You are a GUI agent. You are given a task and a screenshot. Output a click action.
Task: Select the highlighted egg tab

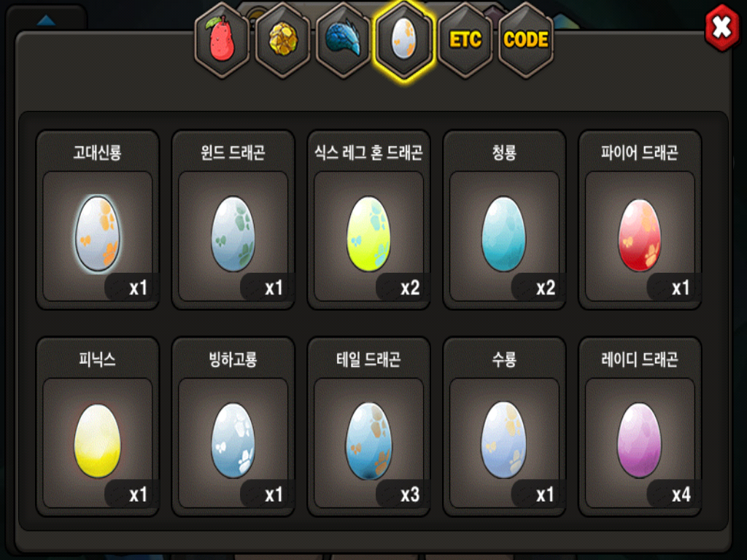tap(404, 41)
